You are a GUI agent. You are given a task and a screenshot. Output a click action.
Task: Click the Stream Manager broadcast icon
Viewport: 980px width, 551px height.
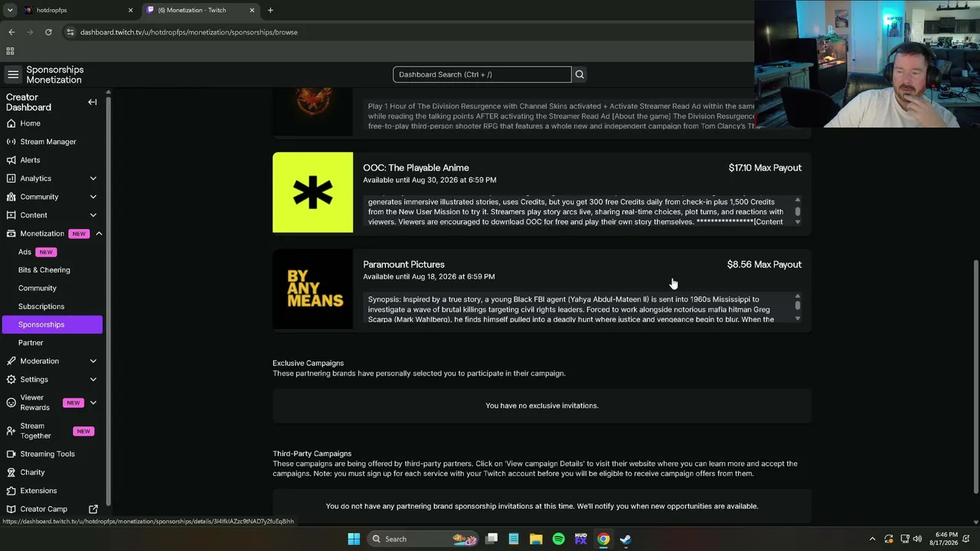11,142
